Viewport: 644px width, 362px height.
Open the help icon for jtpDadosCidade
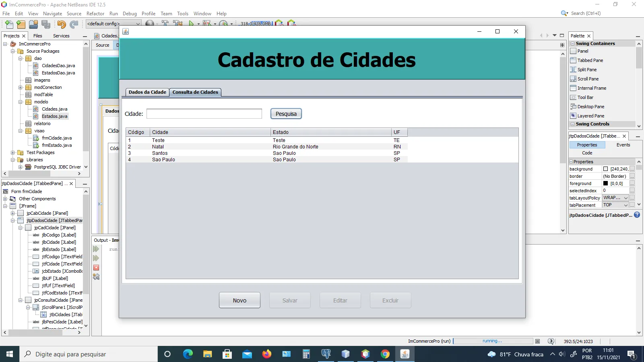click(x=637, y=215)
